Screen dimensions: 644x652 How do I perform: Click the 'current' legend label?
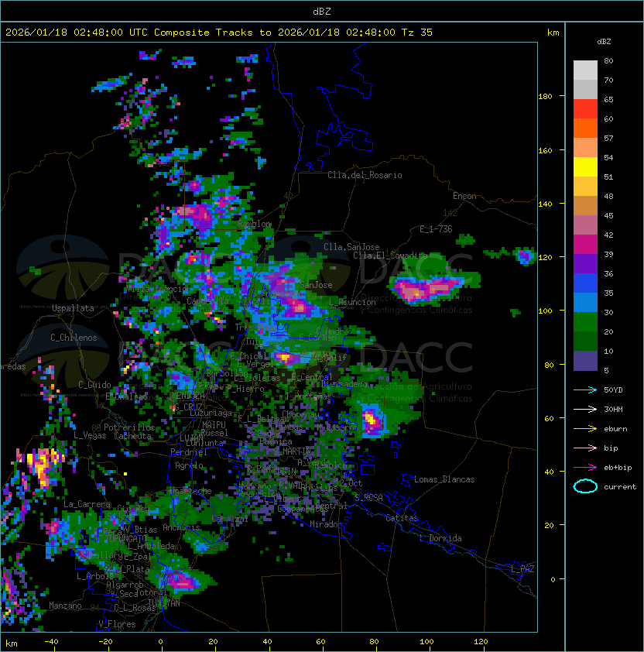coord(620,487)
